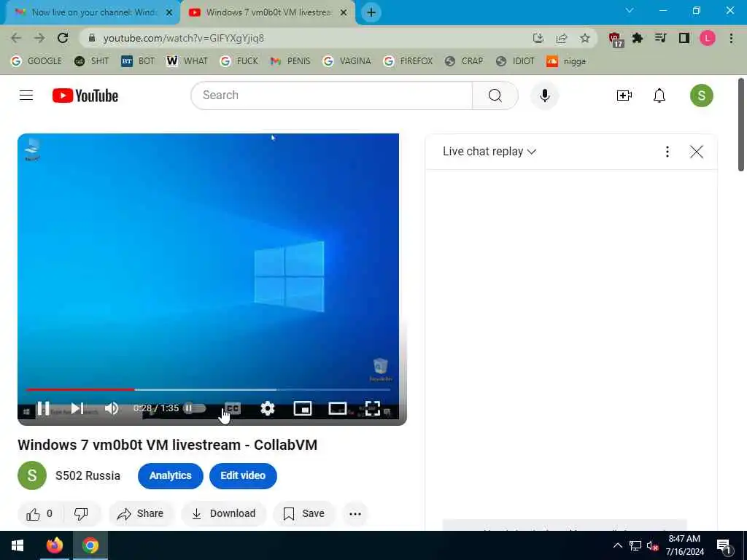Focus the YouTube Search field
Image resolution: width=747 pixels, height=560 pixels.
[x=332, y=96]
